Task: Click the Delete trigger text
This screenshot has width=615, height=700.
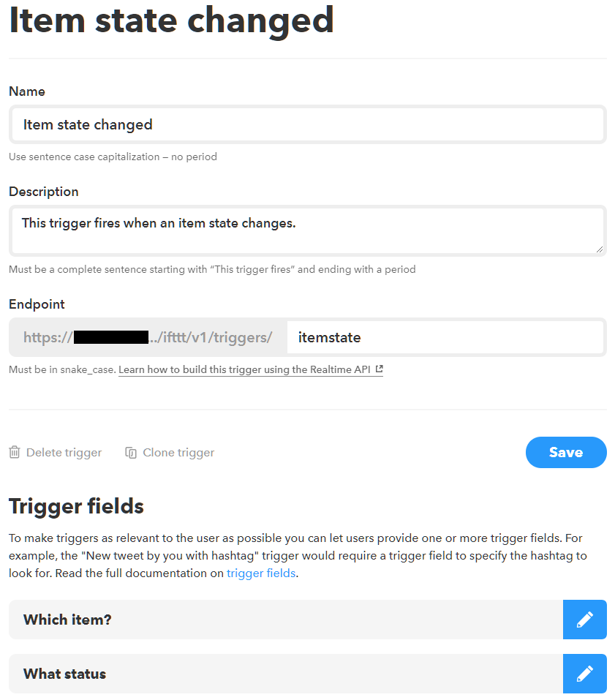Action: tap(64, 453)
